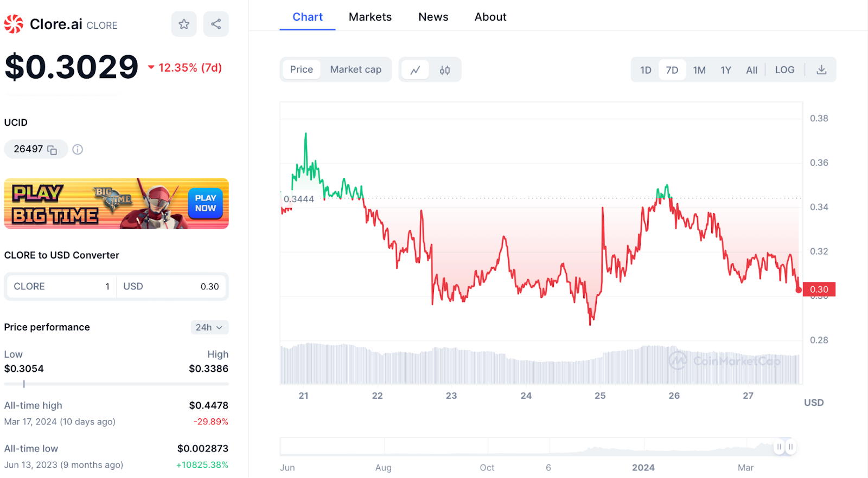868x478 pixels.
Task: Click the Clore.ai logo icon
Action: (x=14, y=24)
